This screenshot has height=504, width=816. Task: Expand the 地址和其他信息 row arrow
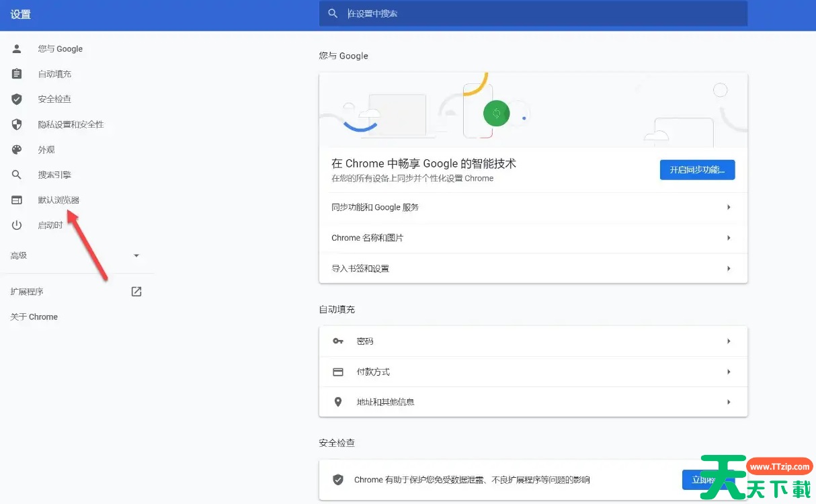[729, 402]
